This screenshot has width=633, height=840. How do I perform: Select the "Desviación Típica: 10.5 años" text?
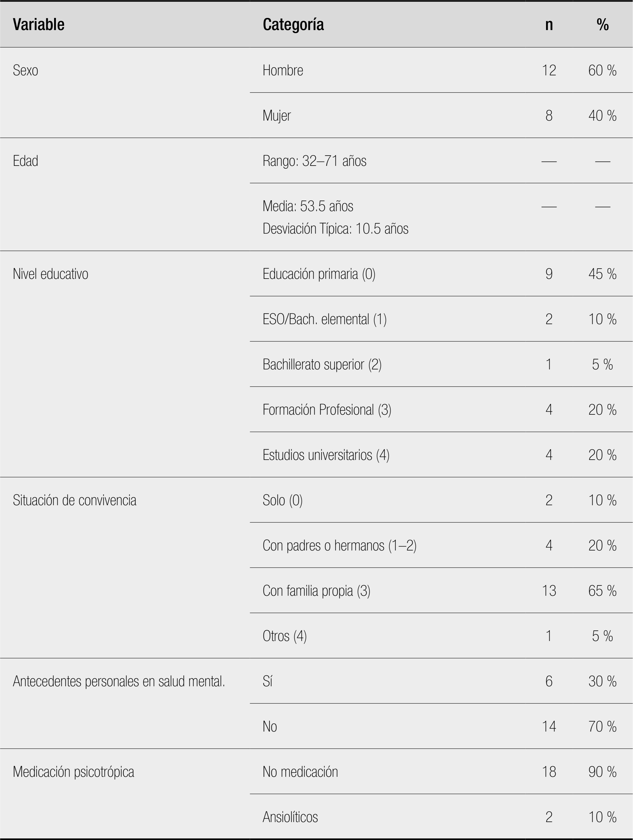pyautogui.click(x=335, y=228)
